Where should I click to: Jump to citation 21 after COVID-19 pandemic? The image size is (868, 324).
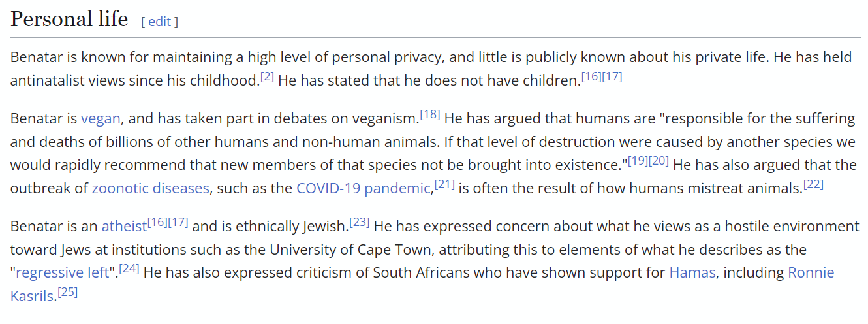(x=444, y=185)
